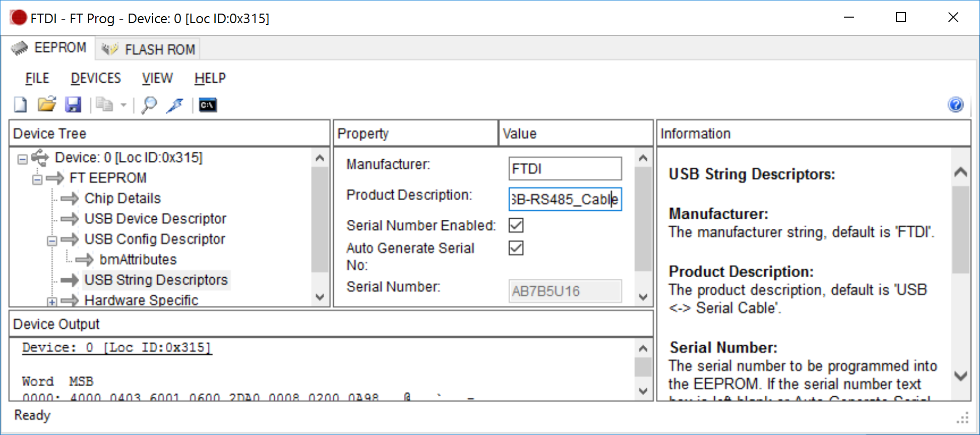Viewport: 980px width, 435px height.
Task: Click the 'Device: 0 [Loc ID:0x315]' output heading
Action: pyautogui.click(x=117, y=348)
